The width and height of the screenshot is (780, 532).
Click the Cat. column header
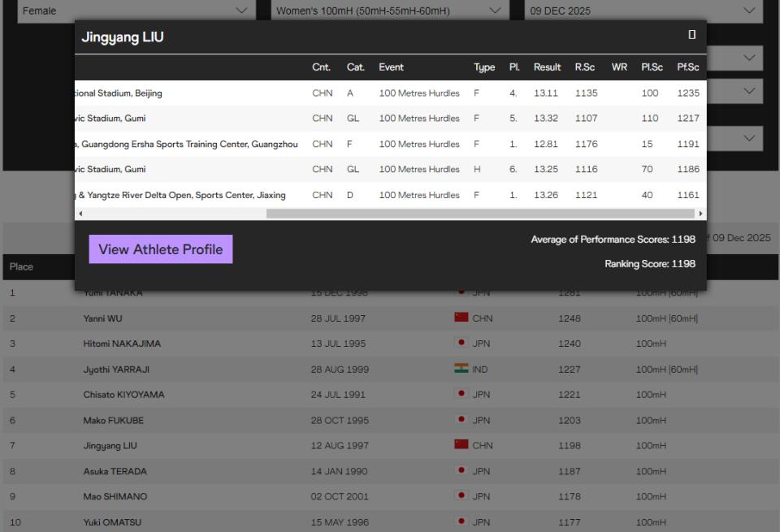click(356, 67)
